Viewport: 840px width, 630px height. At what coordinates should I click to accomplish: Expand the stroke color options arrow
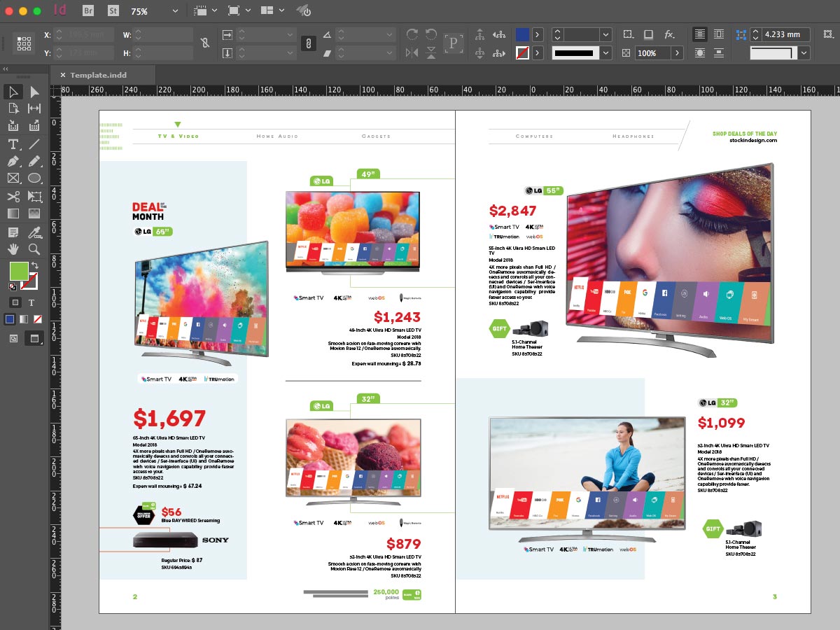click(538, 52)
